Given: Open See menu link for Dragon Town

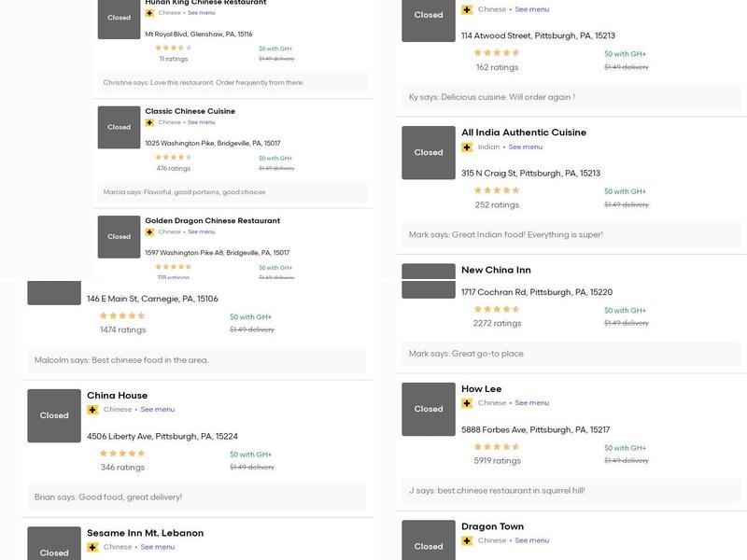Looking at the screenshot, I should (x=531, y=540).
